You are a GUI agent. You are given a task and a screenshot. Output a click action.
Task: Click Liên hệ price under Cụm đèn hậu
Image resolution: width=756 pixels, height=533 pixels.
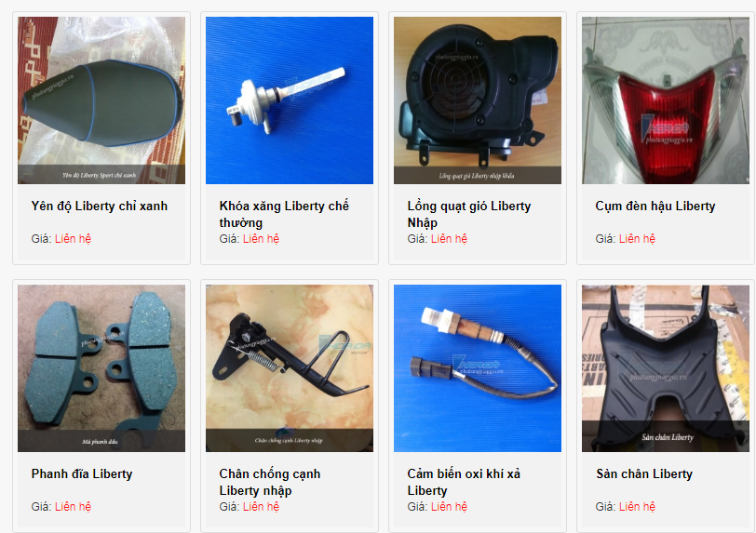[x=637, y=239]
